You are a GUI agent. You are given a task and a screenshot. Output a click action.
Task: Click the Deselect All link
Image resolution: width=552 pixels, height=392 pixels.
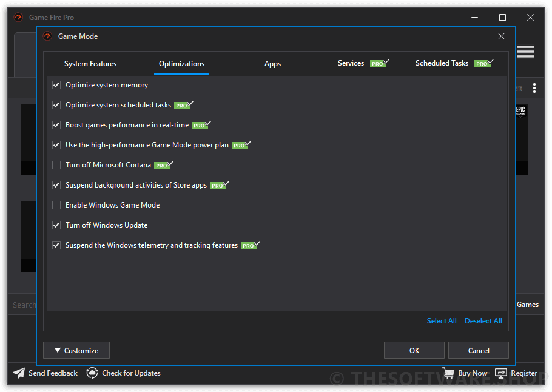pyautogui.click(x=483, y=321)
